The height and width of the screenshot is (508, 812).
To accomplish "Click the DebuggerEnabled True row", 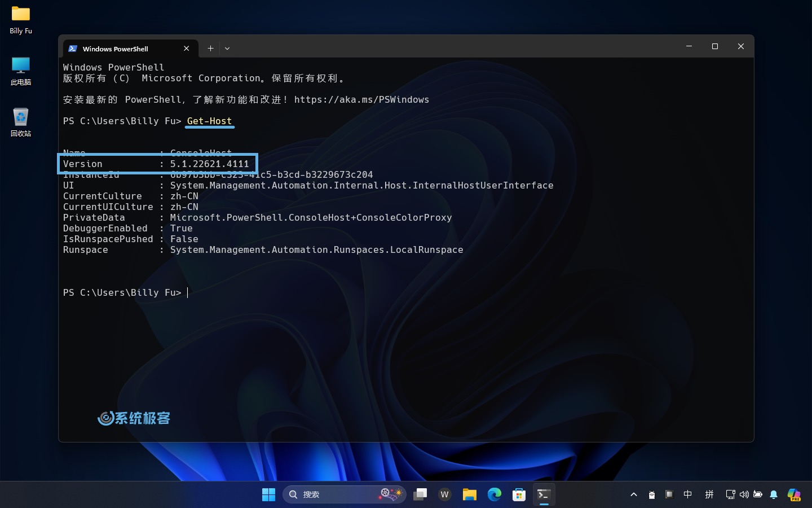I will pos(128,229).
